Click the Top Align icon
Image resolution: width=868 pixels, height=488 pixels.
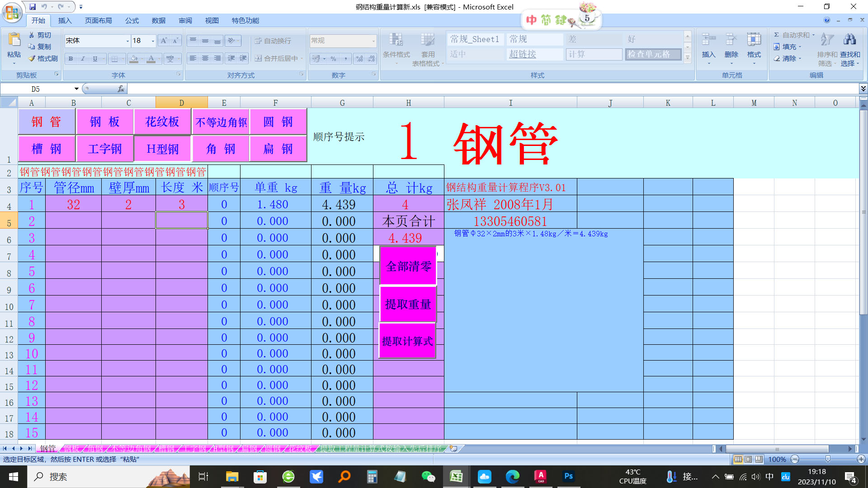tap(193, 41)
